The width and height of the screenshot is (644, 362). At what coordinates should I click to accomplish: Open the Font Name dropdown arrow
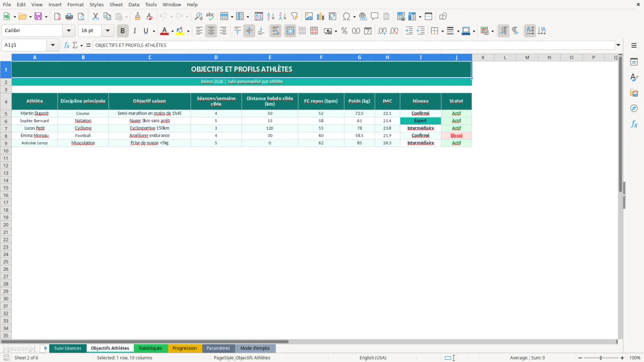pyautogui.click(x=69, y=31)
